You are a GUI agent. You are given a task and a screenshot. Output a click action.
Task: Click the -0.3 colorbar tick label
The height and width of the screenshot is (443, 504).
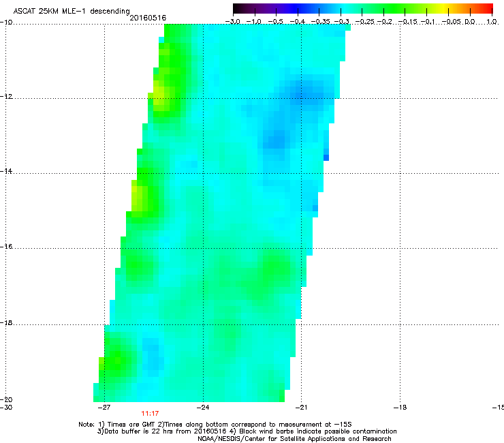click(342, 22)
